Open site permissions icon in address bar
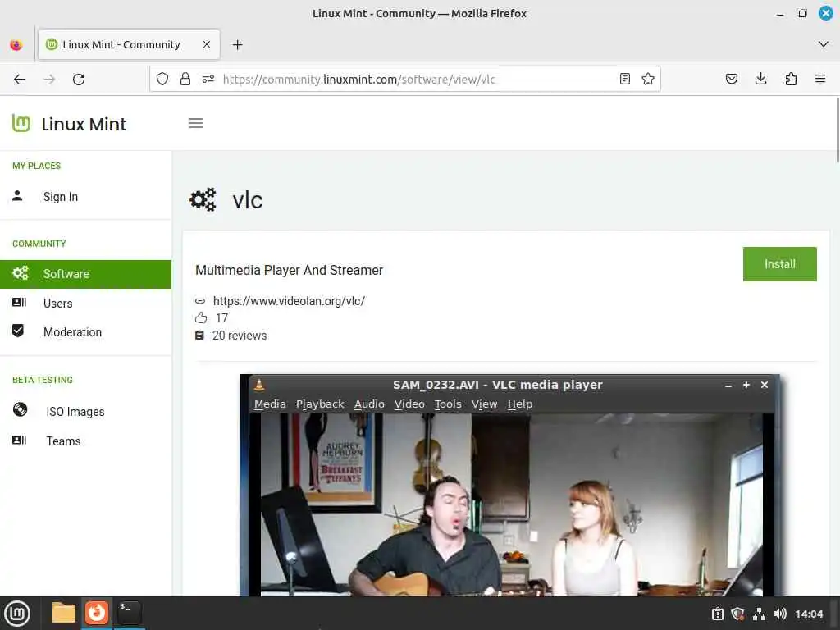Viewport: 840px width, 630px height. [x=208, y=80]
